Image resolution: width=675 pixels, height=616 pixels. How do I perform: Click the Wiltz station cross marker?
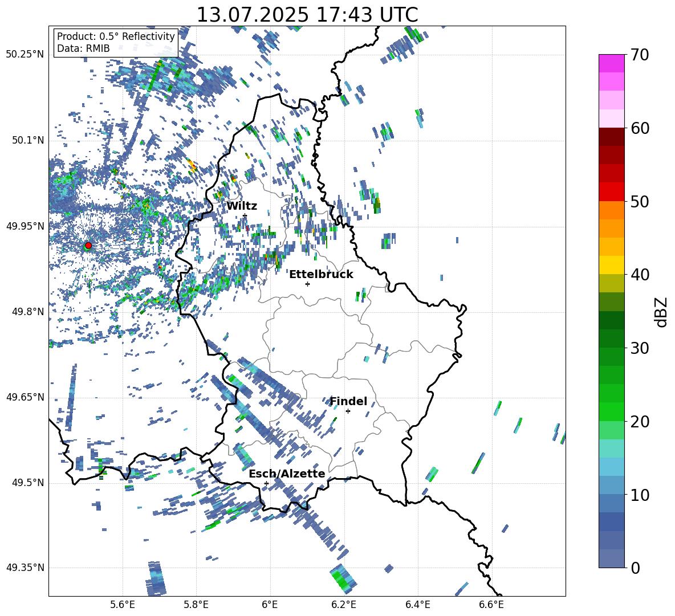point(245,215)
